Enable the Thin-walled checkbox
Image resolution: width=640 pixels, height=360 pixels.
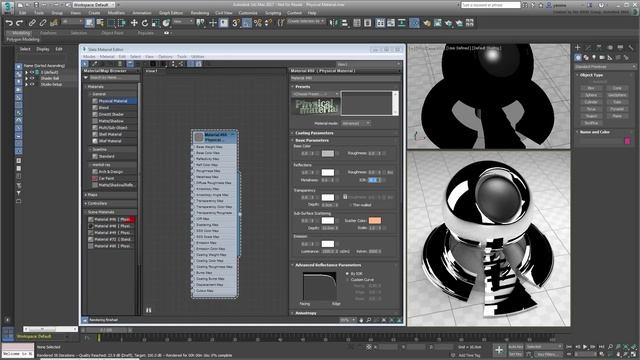point(350,205)
